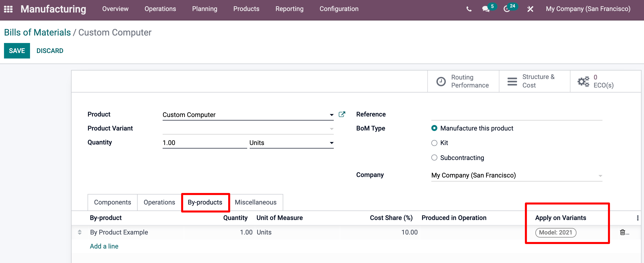
Task: Click the Produced in Operation column header
Action: tap(454, 218)
